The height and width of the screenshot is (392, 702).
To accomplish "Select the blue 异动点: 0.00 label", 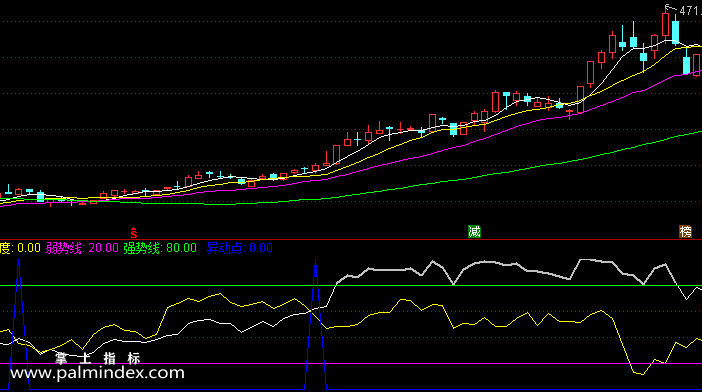I will click(x=240, y=248).
